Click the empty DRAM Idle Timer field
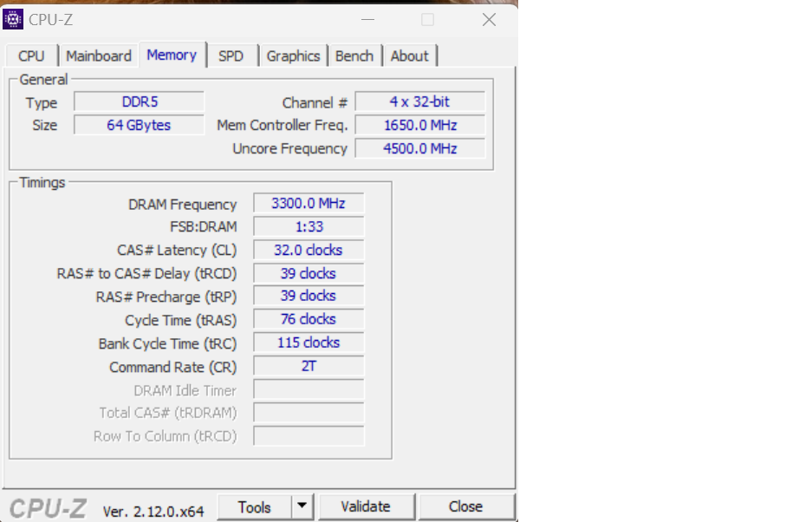Image resolution: width=812 pixels, height=522 pixels. click(309, 389)
